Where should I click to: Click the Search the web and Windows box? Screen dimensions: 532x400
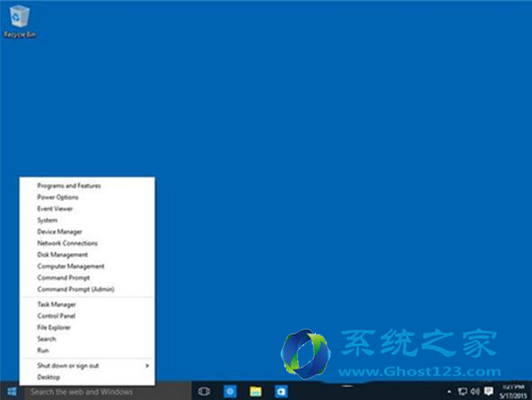[x=108, y=392]
